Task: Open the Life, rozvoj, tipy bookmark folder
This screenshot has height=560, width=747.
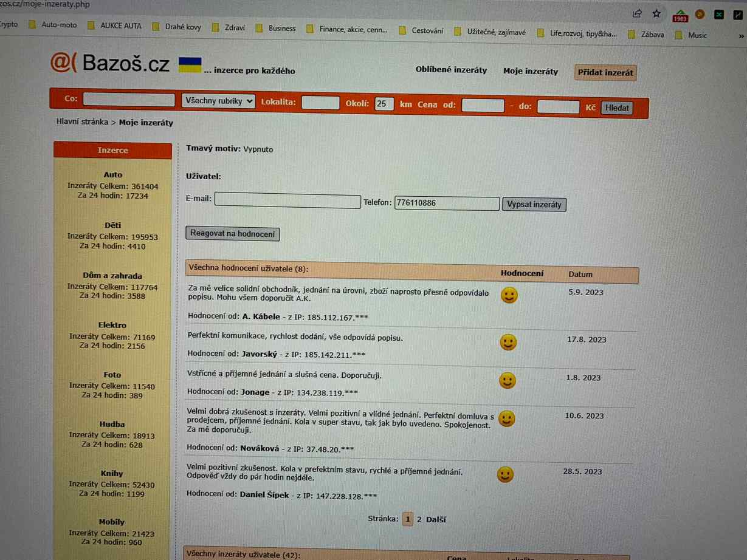Action: click(x=577, y=33)
